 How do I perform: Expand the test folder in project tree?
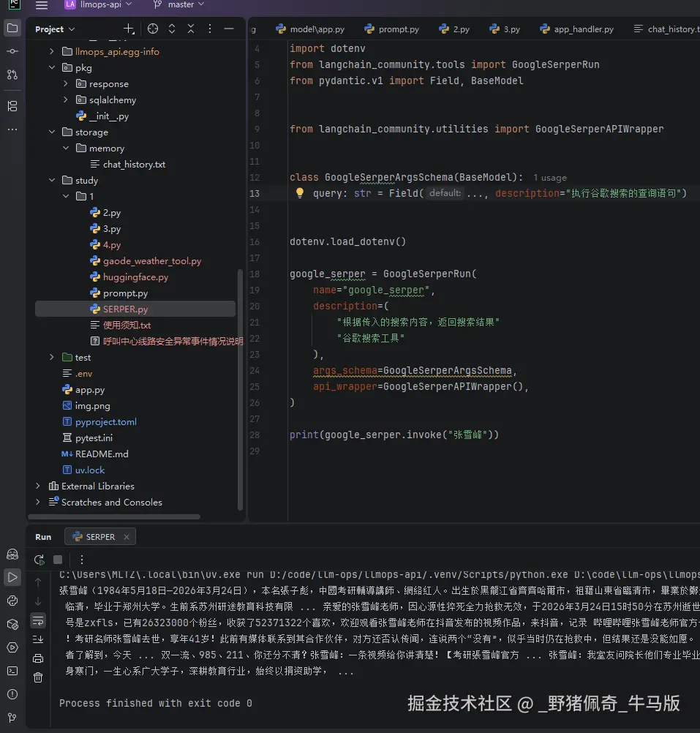[x=52, y=358]
